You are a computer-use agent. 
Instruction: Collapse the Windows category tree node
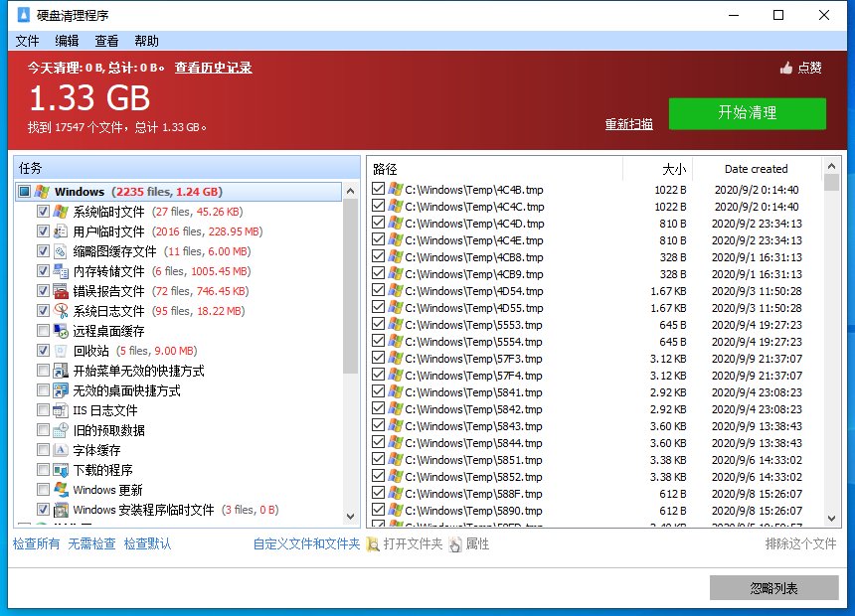click(25, 192)
